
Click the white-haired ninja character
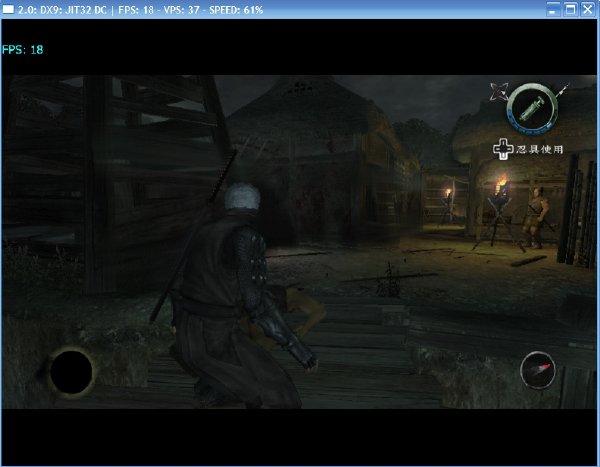(235, 295)
